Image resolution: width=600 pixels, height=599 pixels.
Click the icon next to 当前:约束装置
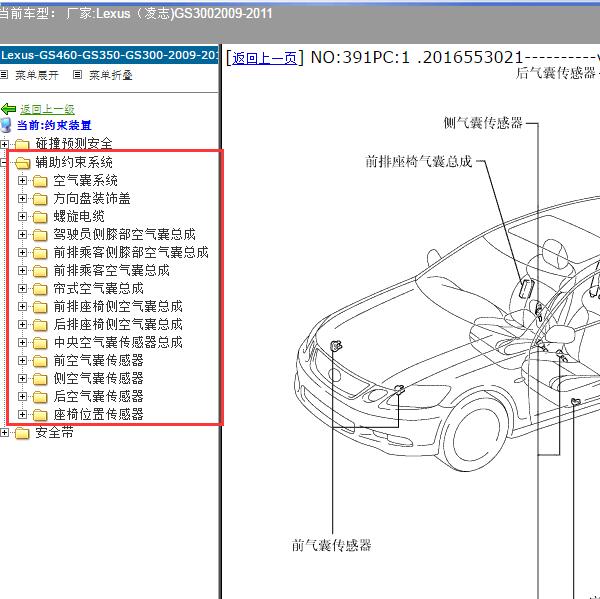6,126
